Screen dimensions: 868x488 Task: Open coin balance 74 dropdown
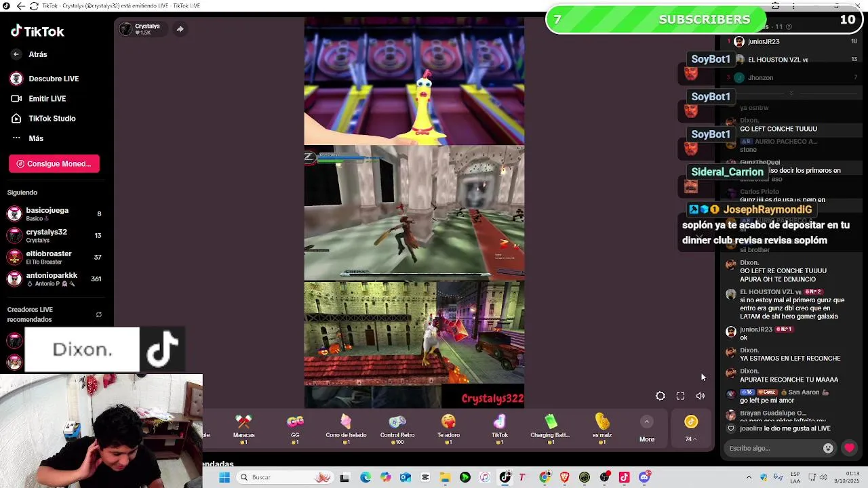tap(691, 429)
